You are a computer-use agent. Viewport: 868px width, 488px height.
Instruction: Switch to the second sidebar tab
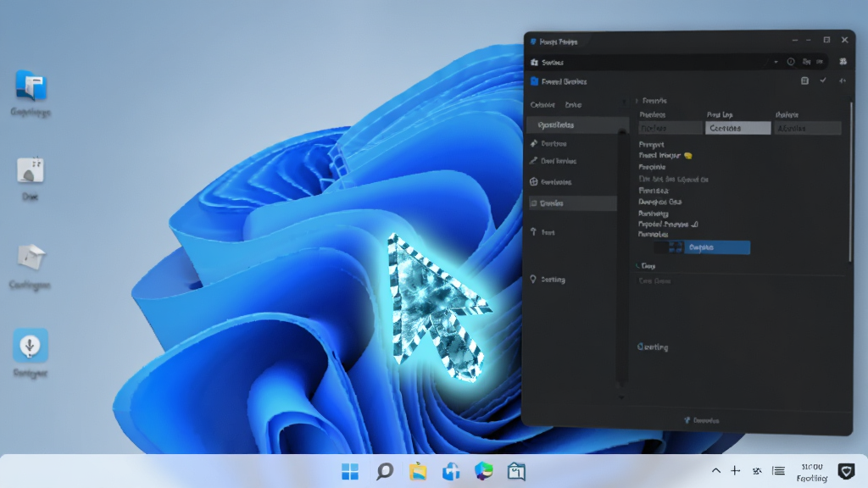tap(573, 104)
